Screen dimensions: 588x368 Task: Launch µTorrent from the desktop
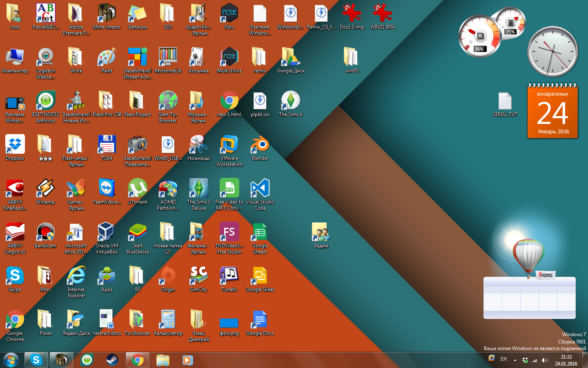point(138,191)
